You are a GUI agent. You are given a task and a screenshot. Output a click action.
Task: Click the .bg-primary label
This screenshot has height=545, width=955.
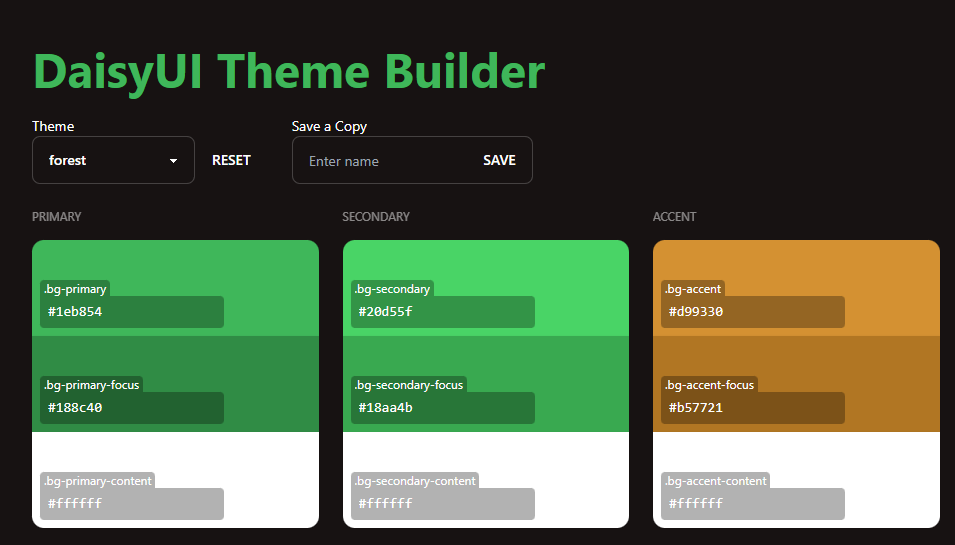tap(75, 289)
